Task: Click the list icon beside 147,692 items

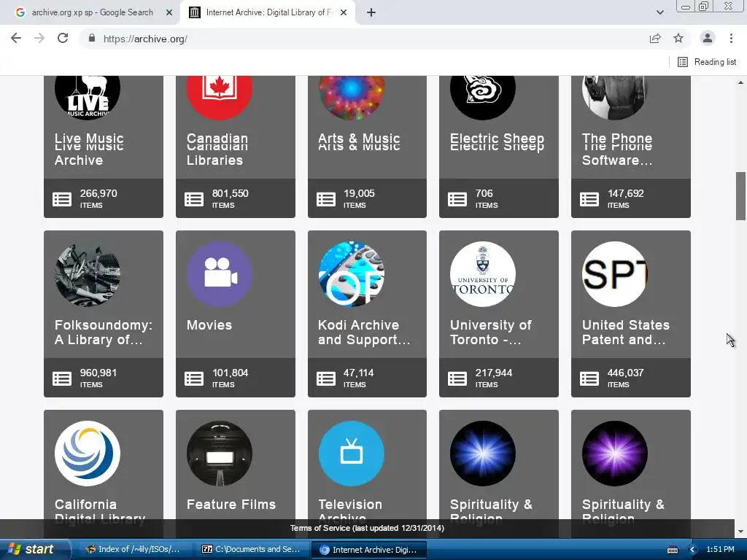Action: click(x=589, y=199)
